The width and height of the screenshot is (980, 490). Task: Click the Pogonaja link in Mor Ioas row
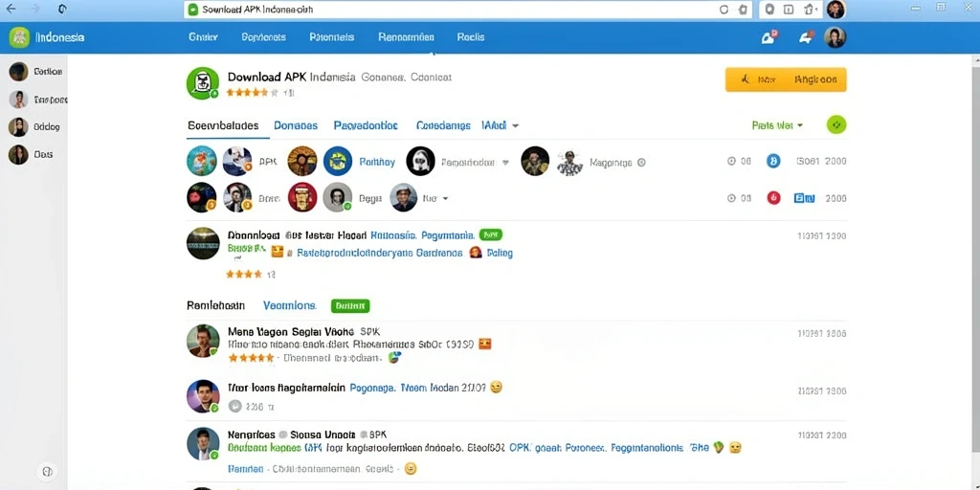coord(372,388)
